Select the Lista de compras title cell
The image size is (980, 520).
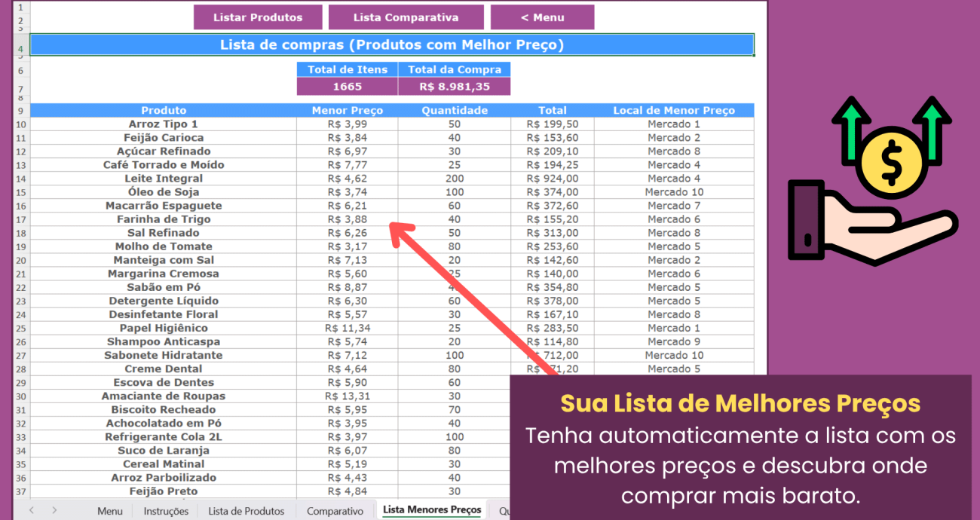391,44
